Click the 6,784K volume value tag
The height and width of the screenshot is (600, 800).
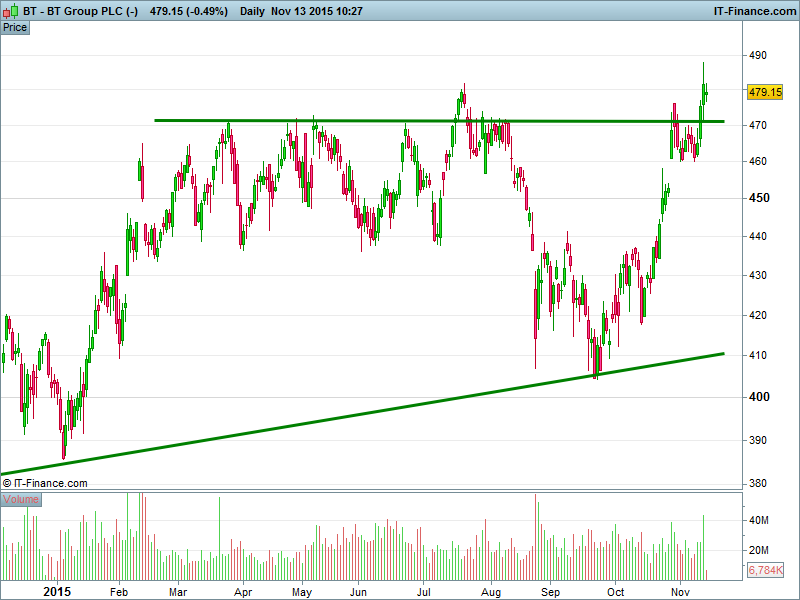pyautogui.click(x=765, y=571)
